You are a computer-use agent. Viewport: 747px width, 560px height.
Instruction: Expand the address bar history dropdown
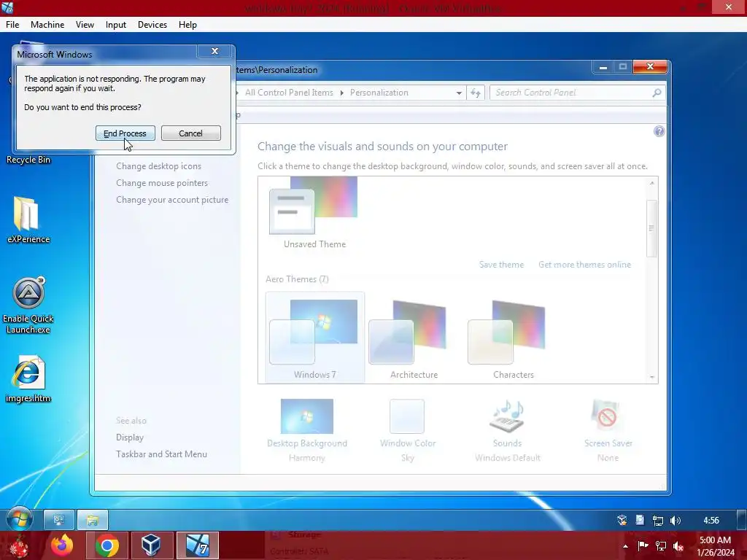tap(459, 93)
